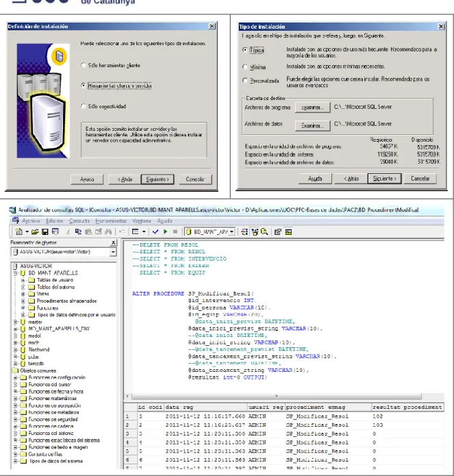
Task: Expand the 'Funciones de fecha y hora' folder
Action: [x=16, y=392]
